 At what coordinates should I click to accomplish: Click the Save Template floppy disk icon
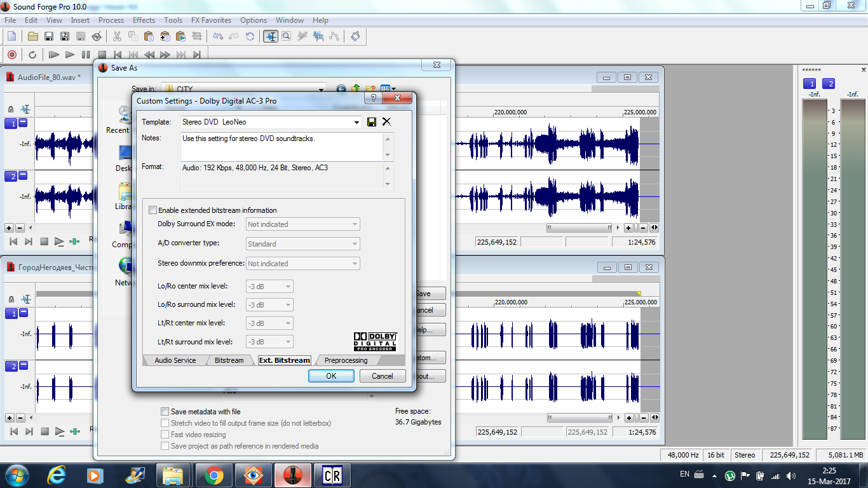point(372,122)
